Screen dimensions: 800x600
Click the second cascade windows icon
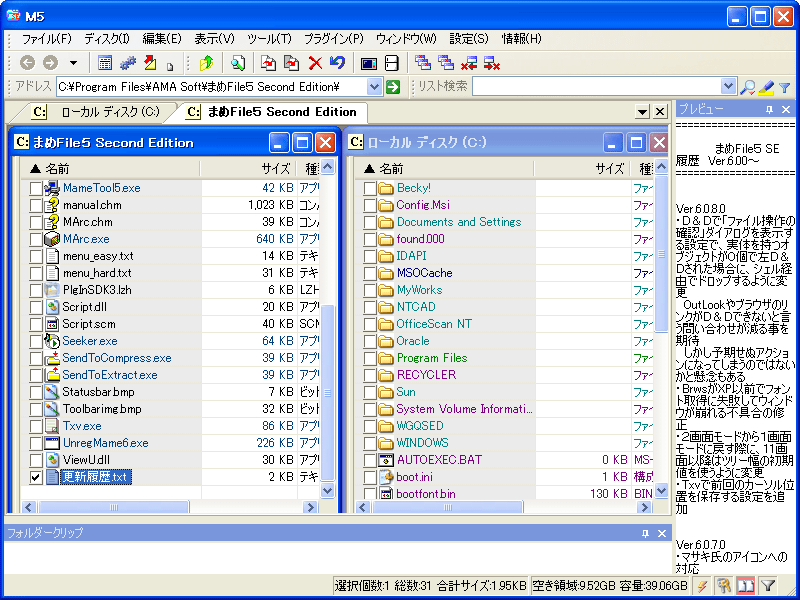(x=445, y=62)
